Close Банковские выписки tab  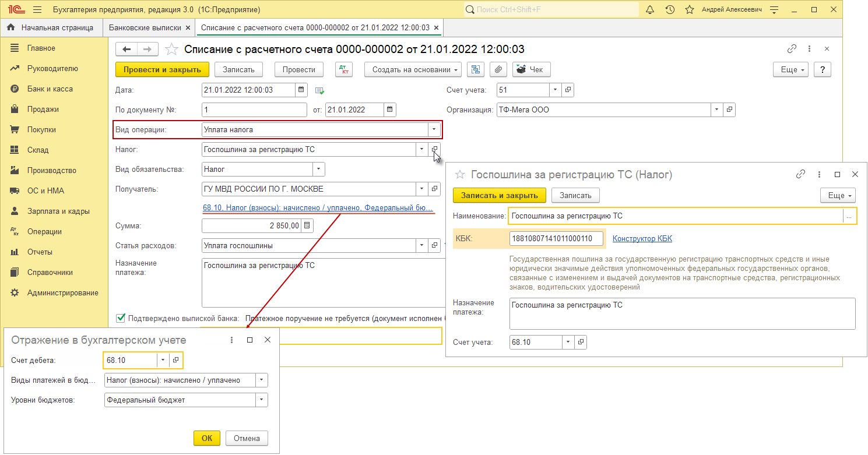187,27
